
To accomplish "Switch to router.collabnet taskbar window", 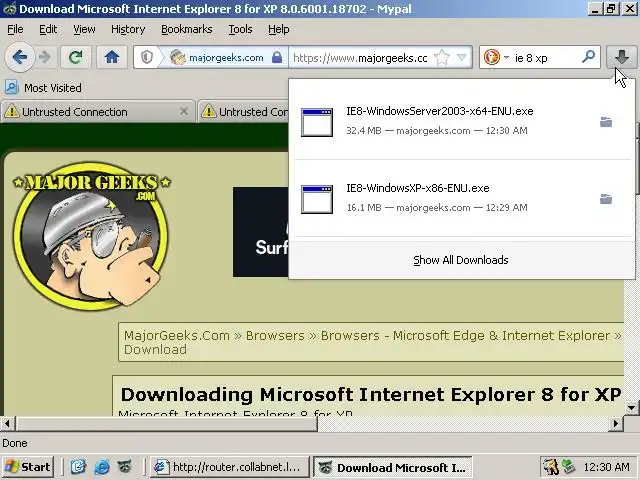I will point(229,467).
